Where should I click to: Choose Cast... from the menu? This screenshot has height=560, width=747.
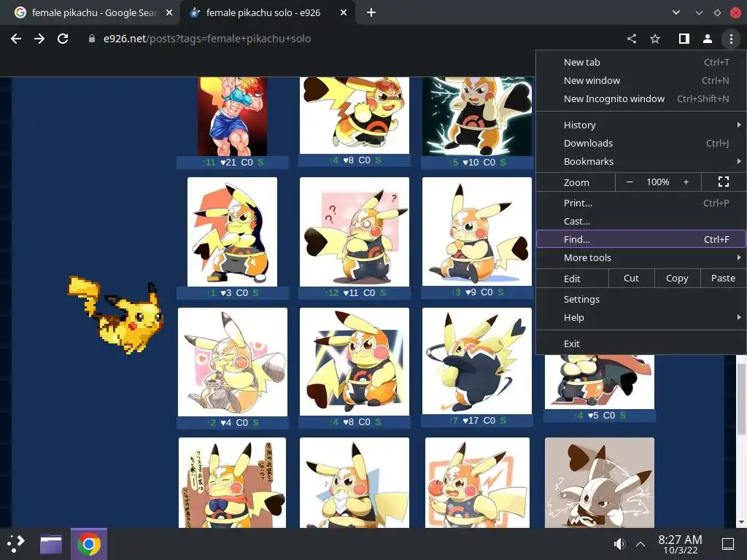click(x=641, y=221)
